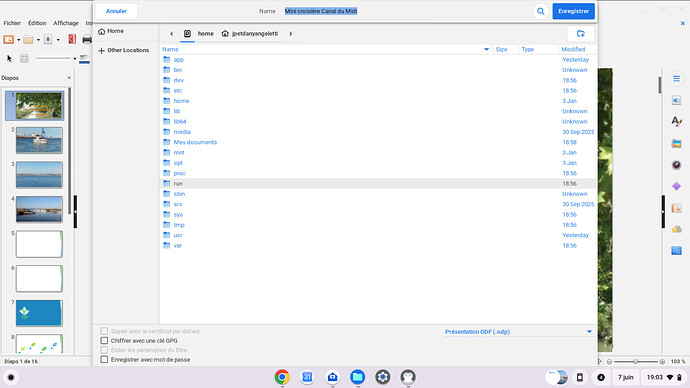
Task: Click the print icon in Impress toolbar
Action: [87, 40]
